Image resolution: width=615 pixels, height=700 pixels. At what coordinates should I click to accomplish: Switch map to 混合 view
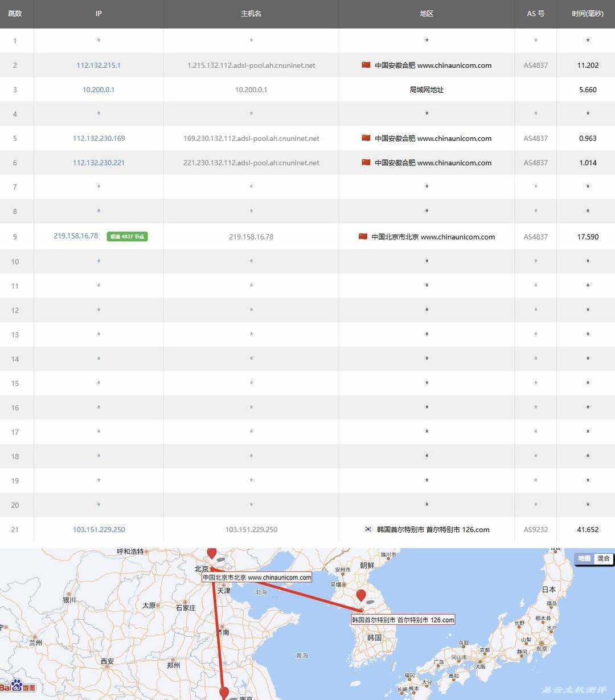(x=603, y=558)
